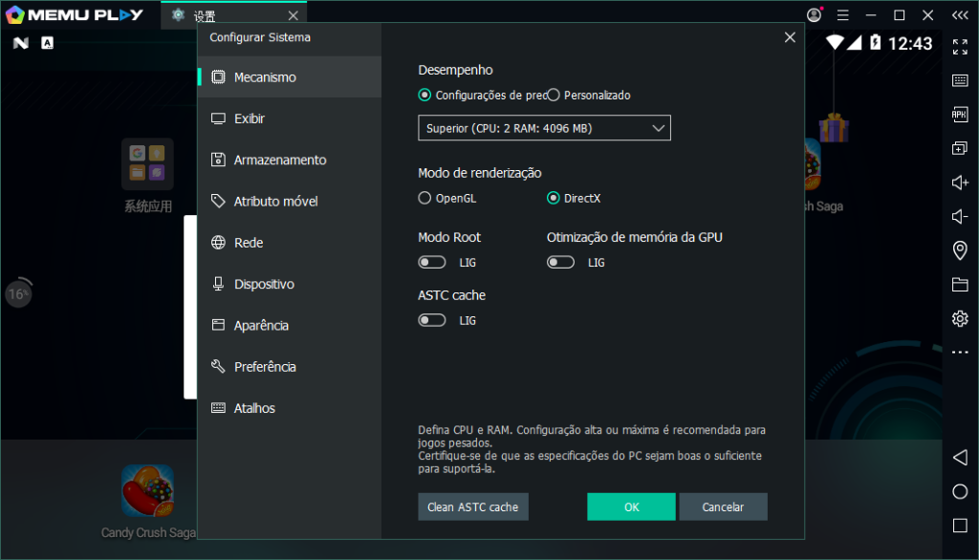Choose the Personalizado performance option
This screenshot has height=560, width=979.
coord(555,95)
